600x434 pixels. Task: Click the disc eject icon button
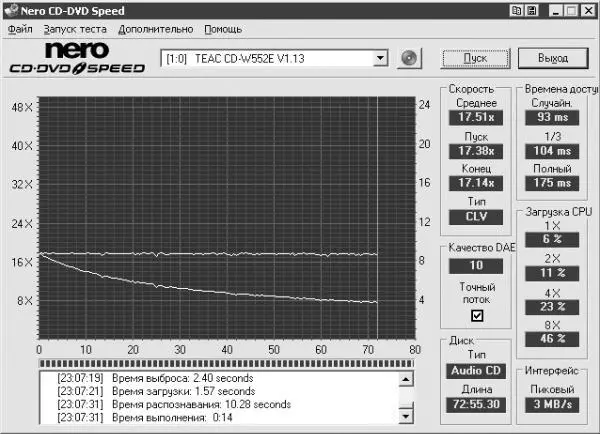(x=409, y=59)
